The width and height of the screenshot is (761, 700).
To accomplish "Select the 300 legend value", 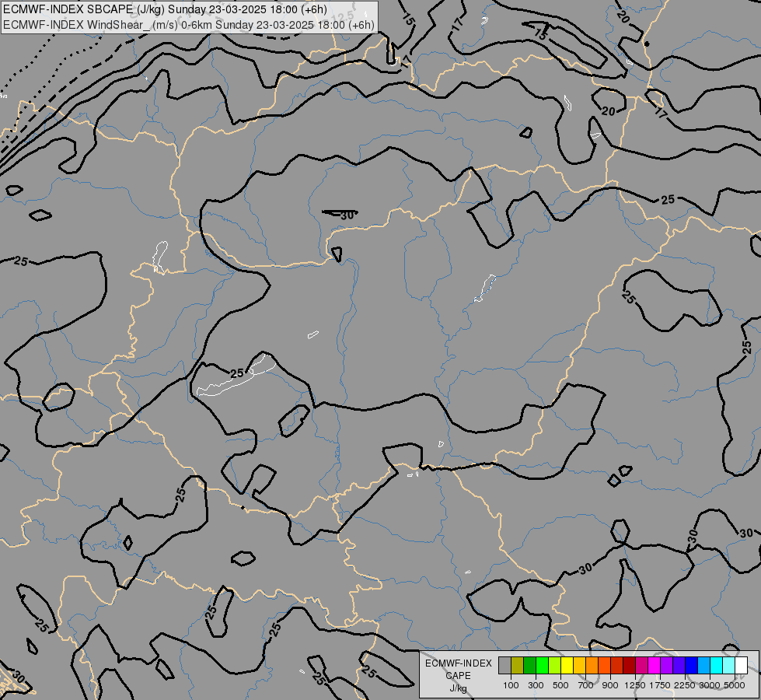I will (x=536, y=685).
